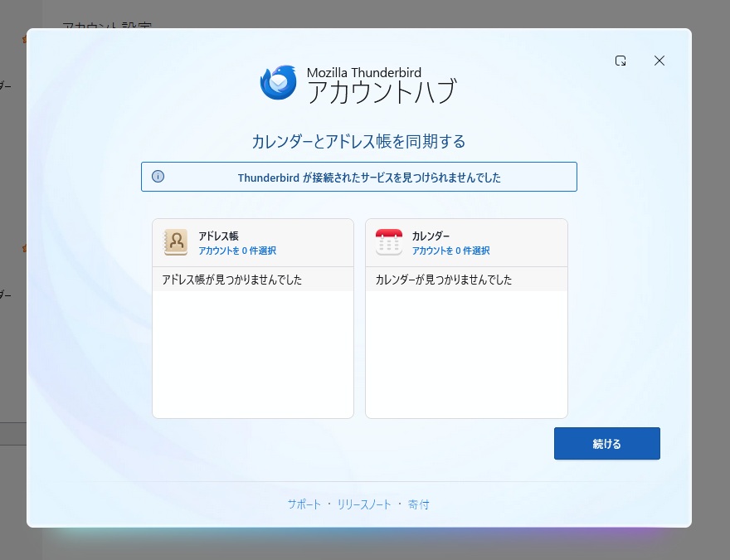
Task: Open the 寄付 donation link
Action: (x=419, y=504)
